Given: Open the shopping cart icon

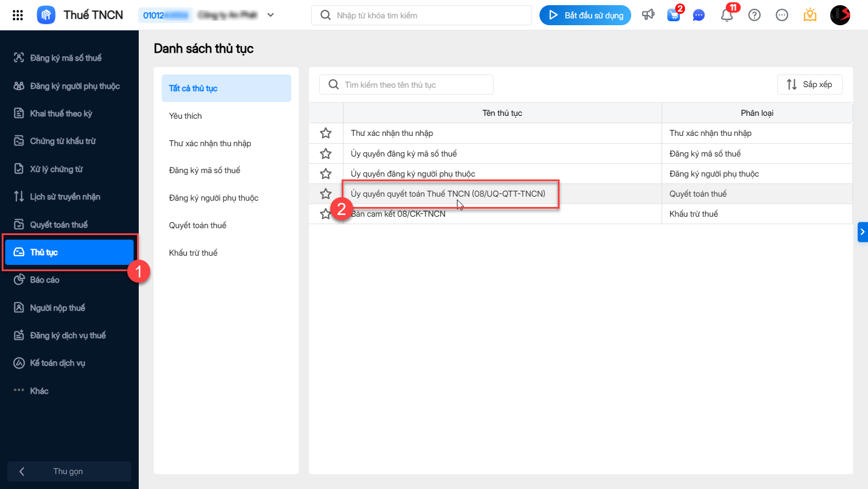Looking at the screenshot, I should (x=674, y=15).
